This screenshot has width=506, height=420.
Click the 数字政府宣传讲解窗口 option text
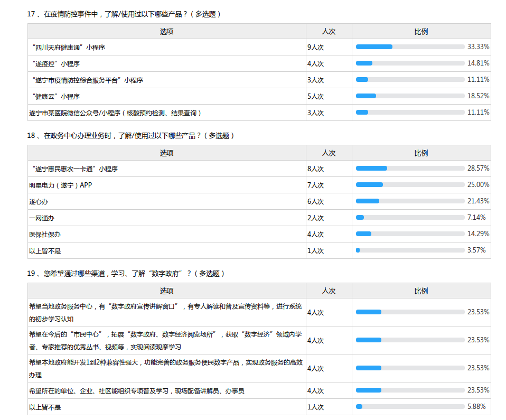tap(165, 306)
